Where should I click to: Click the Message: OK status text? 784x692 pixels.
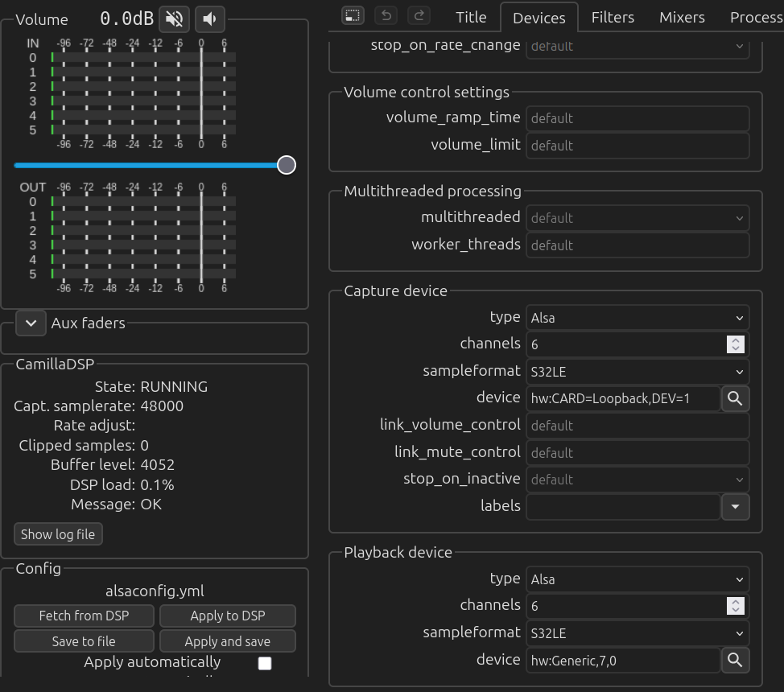coord(116,505)
